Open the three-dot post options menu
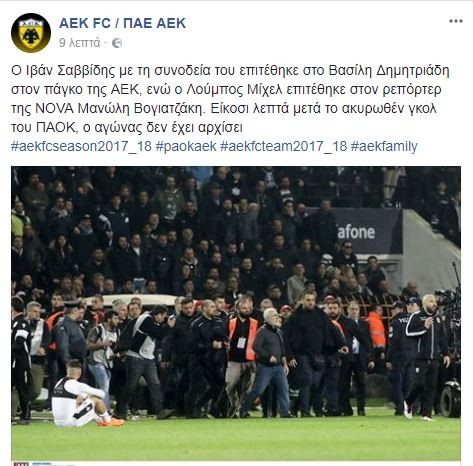473x466 pixels. (456, 21)
